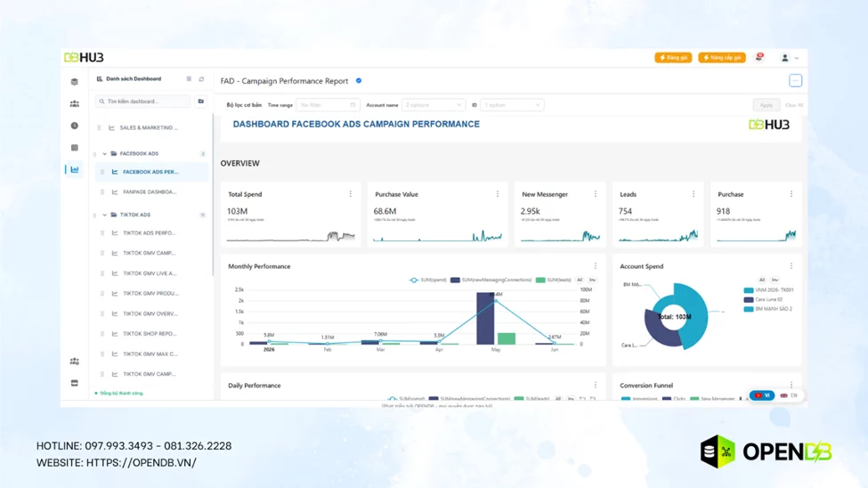Image resolution: width=868 pixels, height=488 pixels.
Task: Toggle BM MANH SAO 2 legend entry
Action: [x=768, y=309]
